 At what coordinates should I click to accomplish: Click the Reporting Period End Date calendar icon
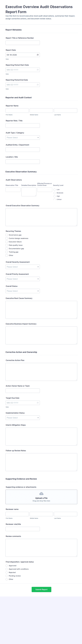pyautogui.click(x=38, y=85)
